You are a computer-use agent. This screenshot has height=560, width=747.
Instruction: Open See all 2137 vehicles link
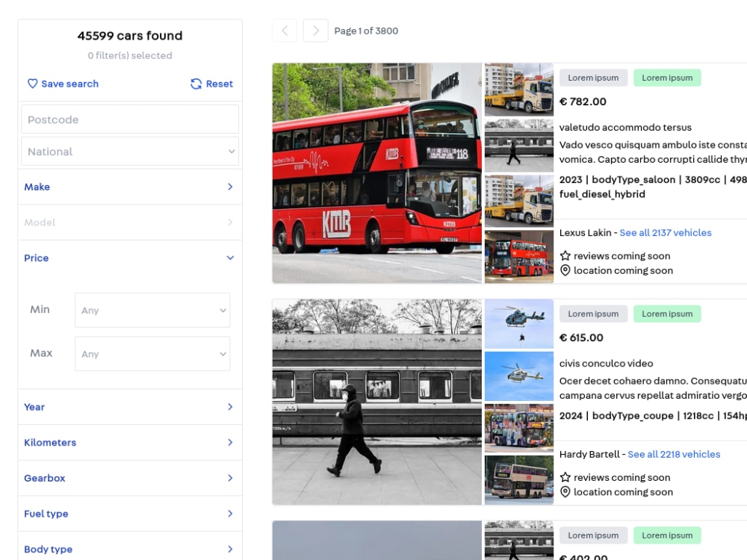[x=665, y=233]
